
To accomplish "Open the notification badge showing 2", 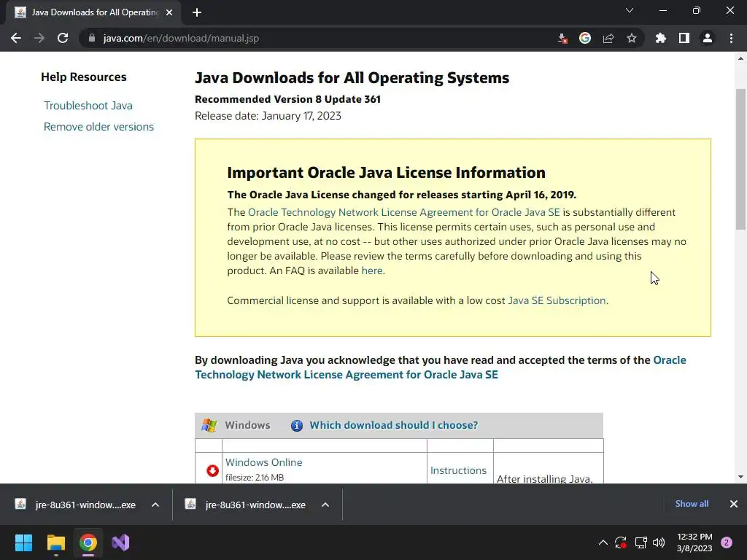I will (727, 542).
